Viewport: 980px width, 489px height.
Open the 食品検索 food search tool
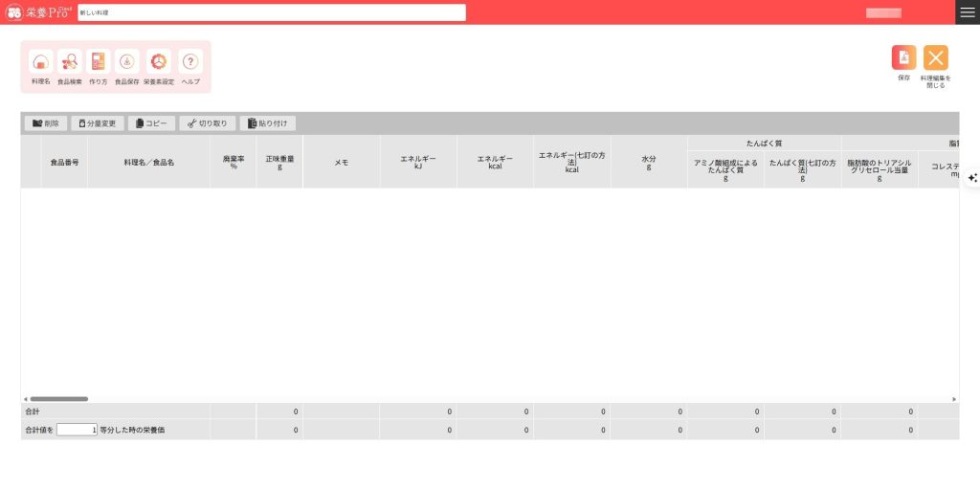click(x=70, y=62)
